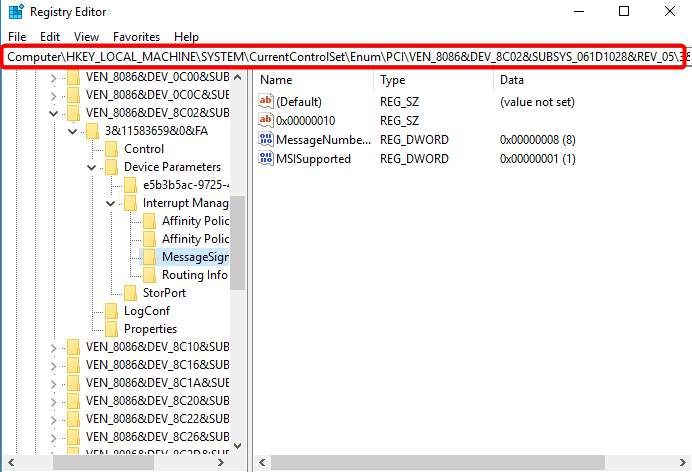
Task: Click the Registry Editor app icon in title bar
Action: (13, 12)
